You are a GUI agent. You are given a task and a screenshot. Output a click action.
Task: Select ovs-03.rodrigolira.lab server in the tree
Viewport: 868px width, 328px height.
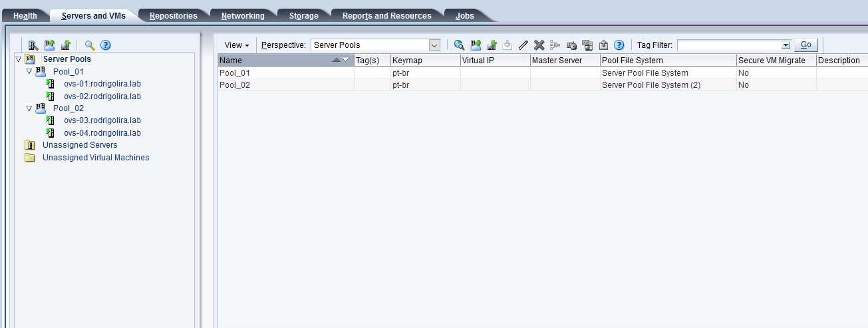102,120
